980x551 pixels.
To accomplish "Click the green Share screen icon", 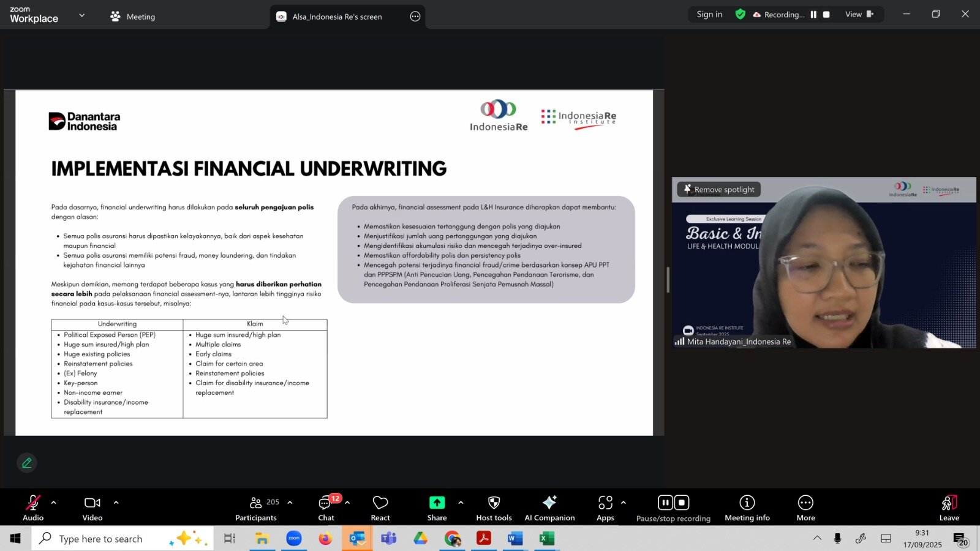I will click(x=437, y=503).
